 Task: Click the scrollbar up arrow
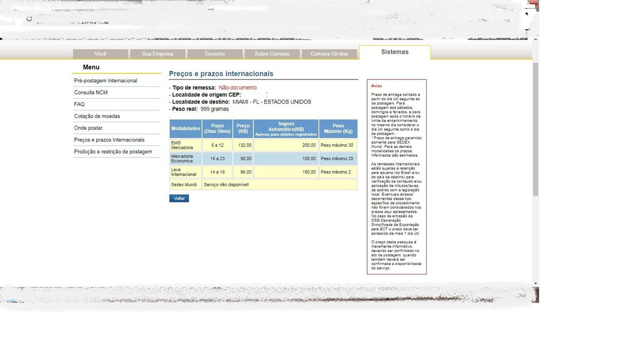pos(535,39)
